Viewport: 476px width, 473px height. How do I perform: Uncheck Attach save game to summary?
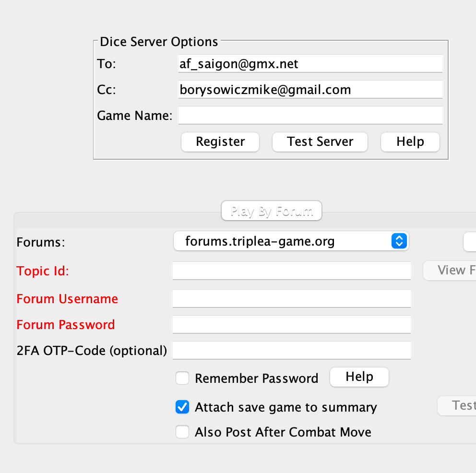(x=182, y=407)
